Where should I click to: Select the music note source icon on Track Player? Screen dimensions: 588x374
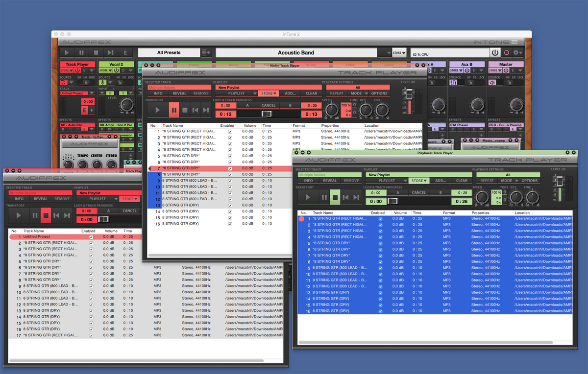click(x=64, y=82)
